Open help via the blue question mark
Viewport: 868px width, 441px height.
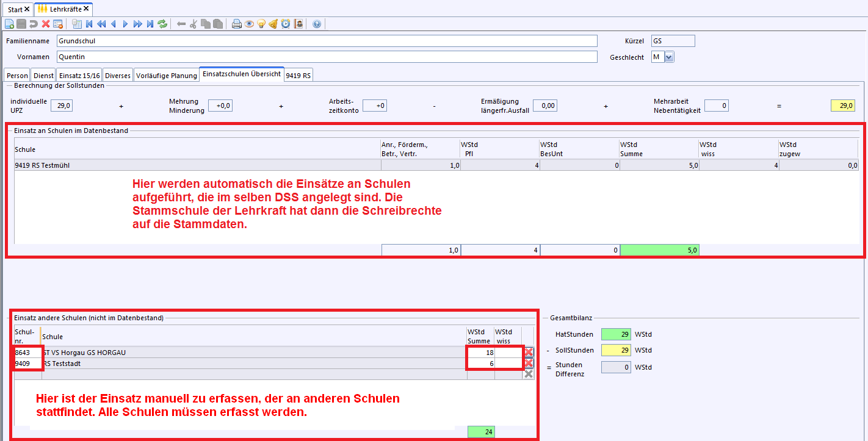click(317, 24)
